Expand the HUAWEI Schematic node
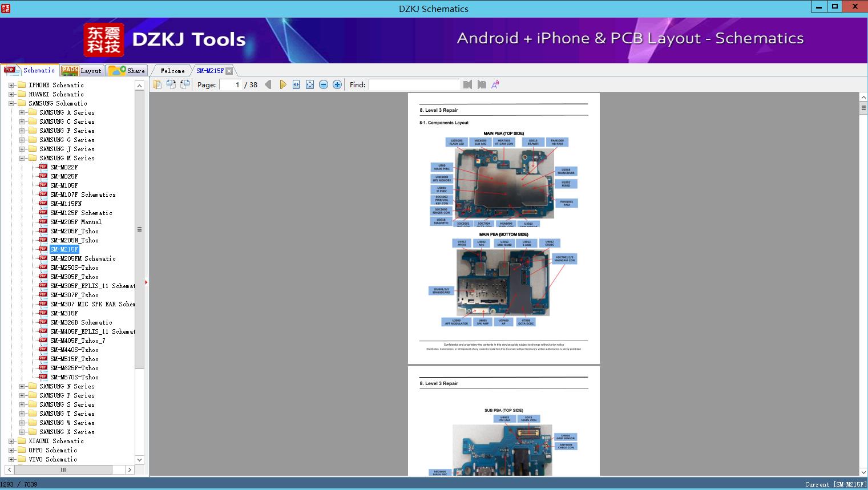This screenshot has width=868, height=490. click(x=11, y=94)
